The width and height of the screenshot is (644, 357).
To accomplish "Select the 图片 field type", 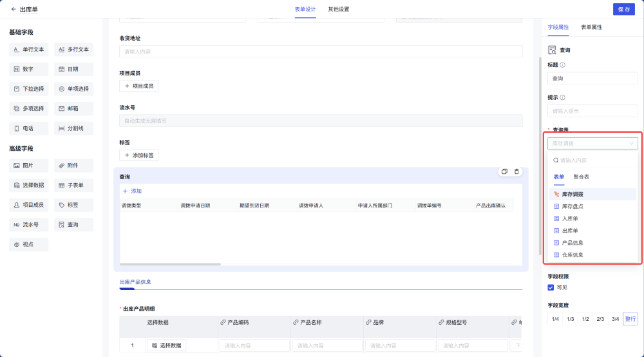I will (x=28, y=166).
